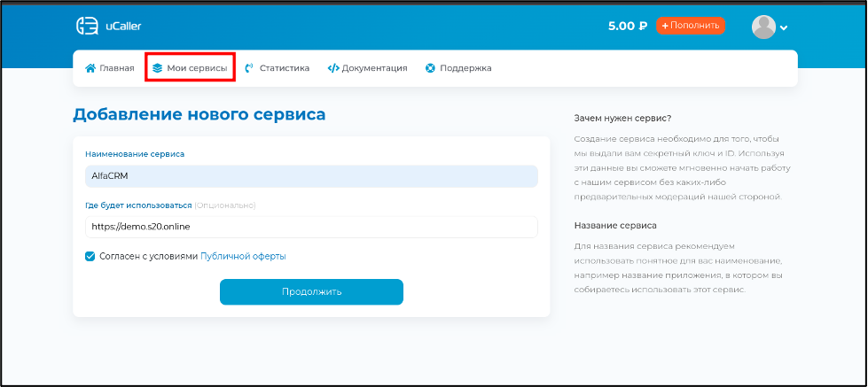Viewport: 868px width, 387px height.
Task: Click the orange Пополнить button
Action: (691, 26)
